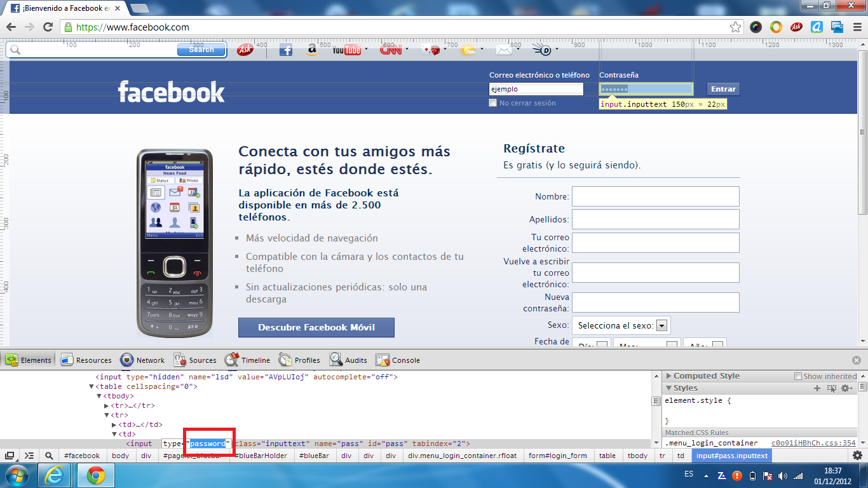
Task: Select the Elements panel tab
Action: point(28,360)
